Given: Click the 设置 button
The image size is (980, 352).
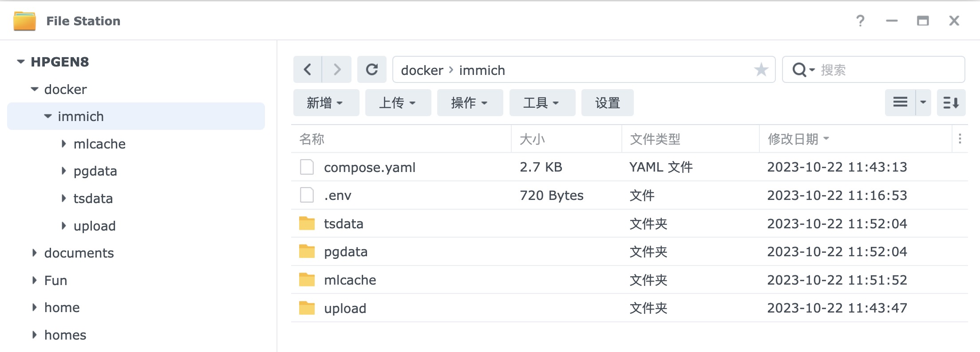Looking at the screenshot, I should pyautogui.click(x=607, y=103).
